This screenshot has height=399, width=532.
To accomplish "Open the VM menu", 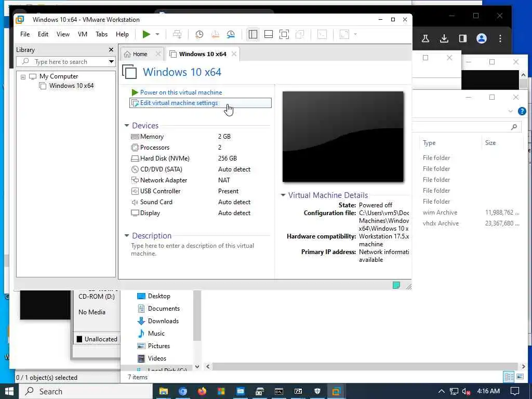I will point(83,34).
